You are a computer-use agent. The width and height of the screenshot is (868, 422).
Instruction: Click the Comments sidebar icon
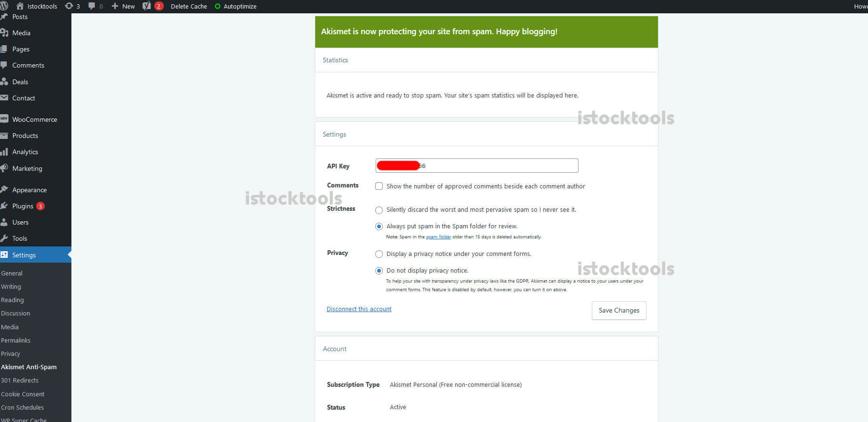pos(4,65)
